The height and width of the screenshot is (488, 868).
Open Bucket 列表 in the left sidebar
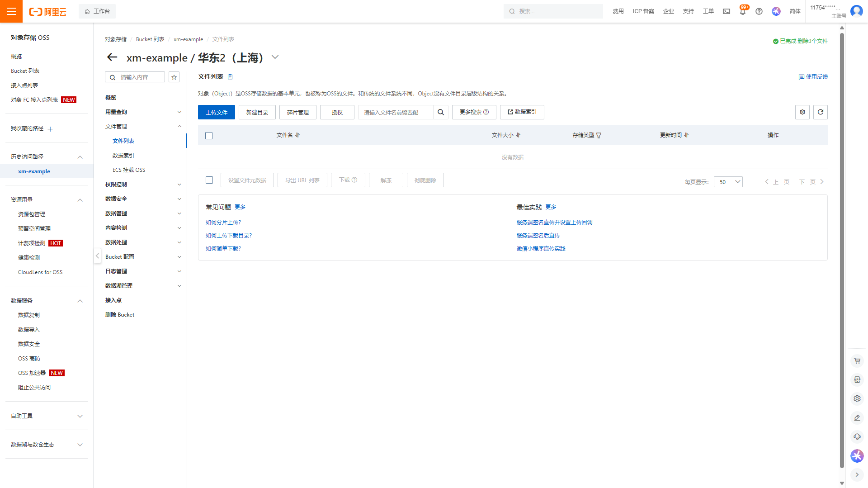25,71
